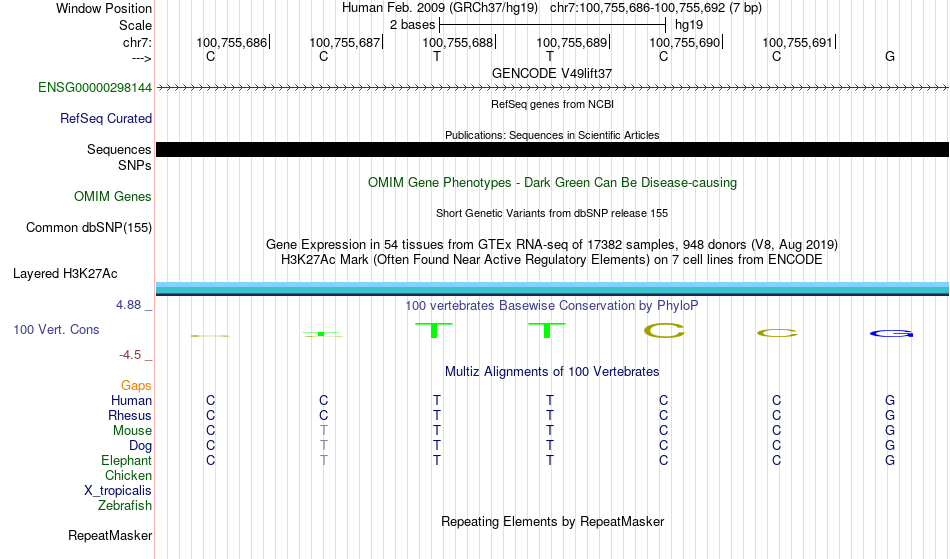Viewport: 950px width, 559px height.
Task: Click the Chicken species label
Action: point(128,476)
